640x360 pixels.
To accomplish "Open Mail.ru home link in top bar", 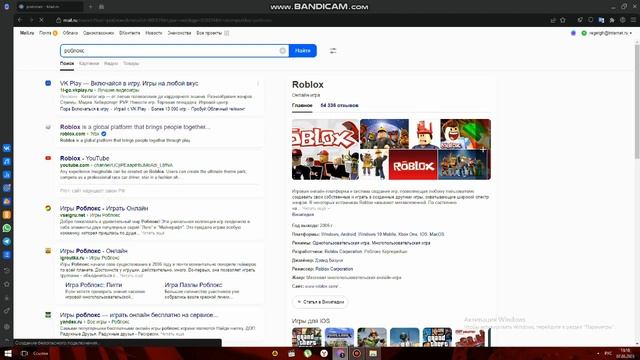I will pos(27,33).
